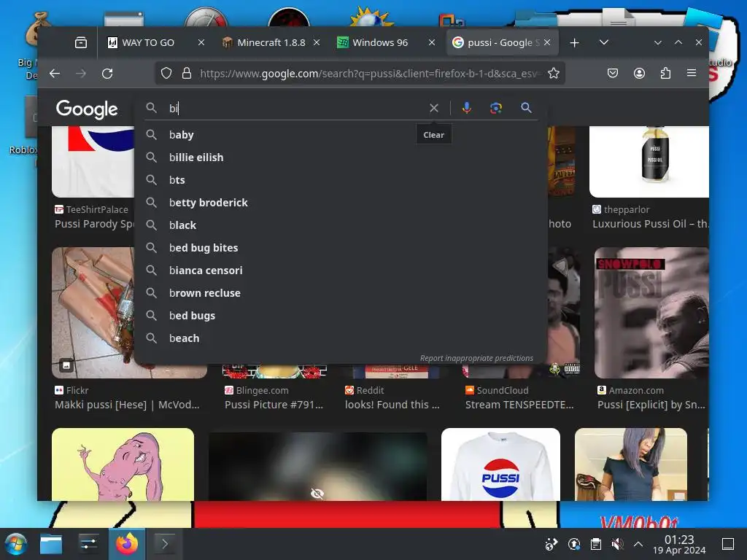This screenshot has width=747, height=560.
Task: Open the Firefox hamburger menu
Action: click(x=692, y=74)
